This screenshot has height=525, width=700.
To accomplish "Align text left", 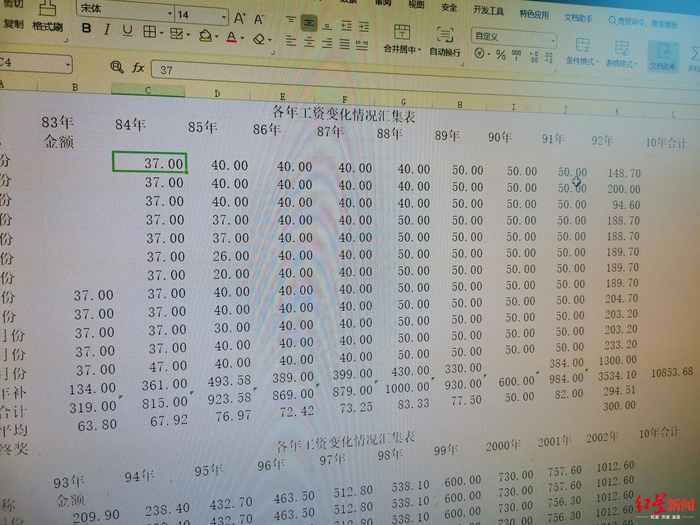I will pos(291,41).
